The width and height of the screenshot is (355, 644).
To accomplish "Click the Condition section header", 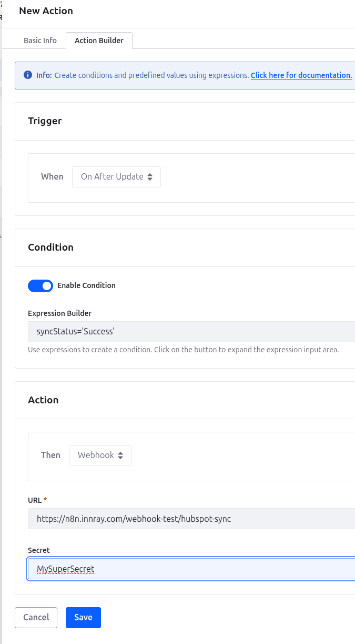I will tap(50, 247).
